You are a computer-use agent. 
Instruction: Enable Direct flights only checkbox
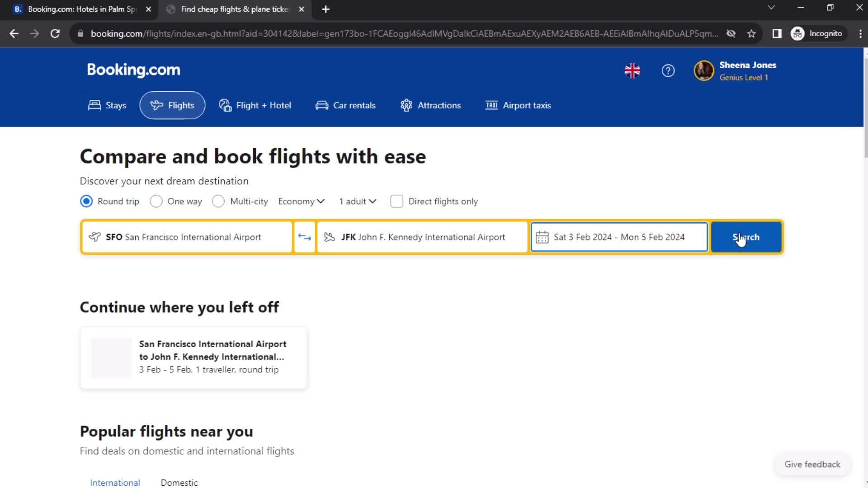[396, 201]
